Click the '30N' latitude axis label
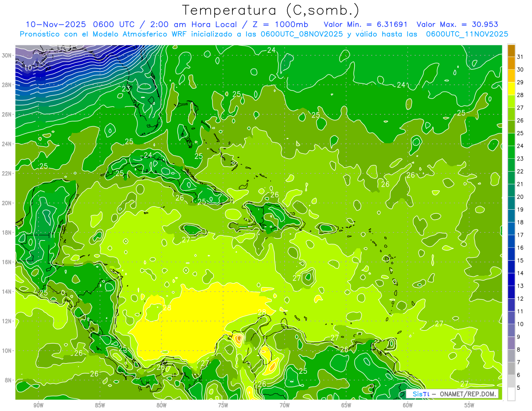This screenshot has width=532, height=411. [7, 55]
